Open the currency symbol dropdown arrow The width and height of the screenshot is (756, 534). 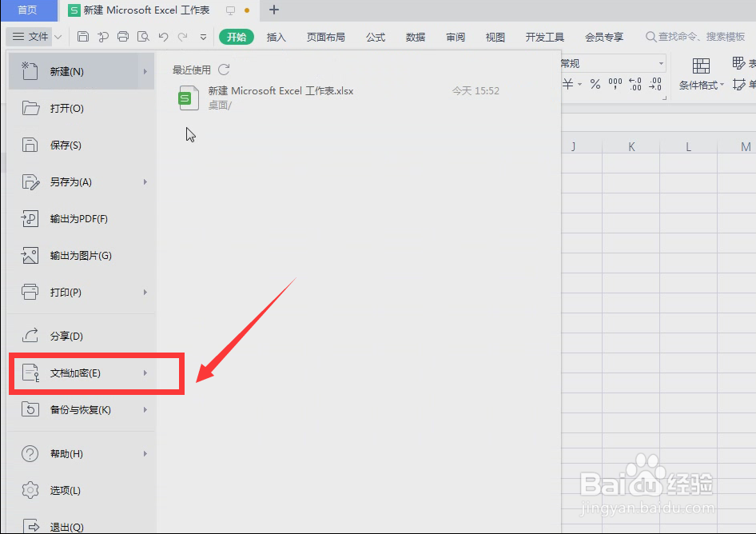coord(579,84)
